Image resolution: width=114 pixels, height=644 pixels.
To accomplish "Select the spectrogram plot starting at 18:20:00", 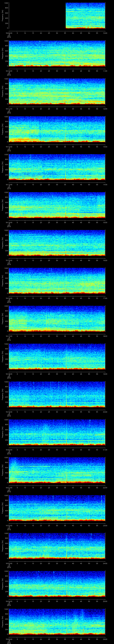I will (57, 432).
